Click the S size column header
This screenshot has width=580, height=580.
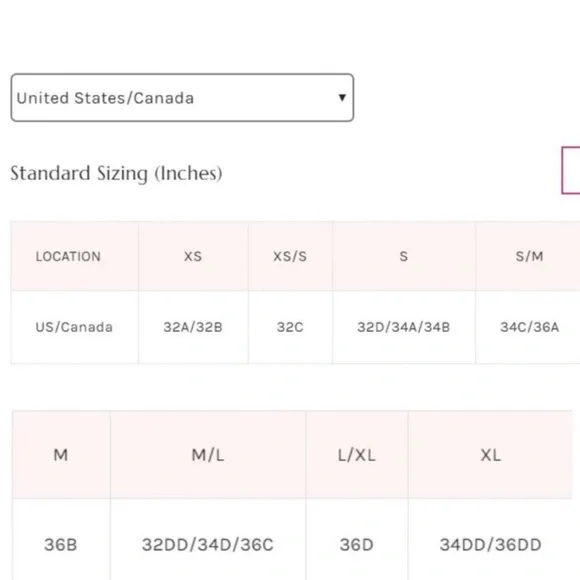[x=404, y=256]
